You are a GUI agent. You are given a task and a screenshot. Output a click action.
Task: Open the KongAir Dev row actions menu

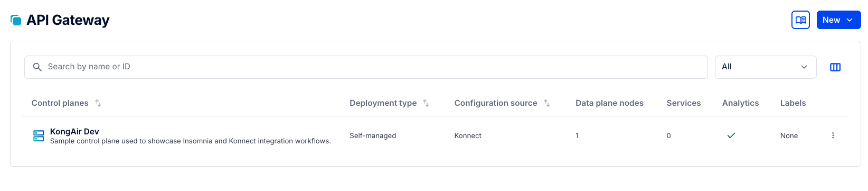[833, 136]
